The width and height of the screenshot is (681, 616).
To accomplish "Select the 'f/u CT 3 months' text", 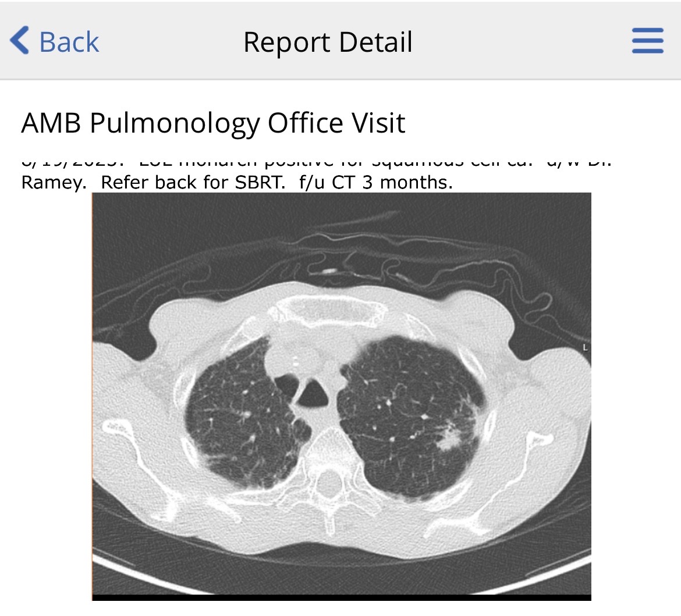I will tap(375, 182).
